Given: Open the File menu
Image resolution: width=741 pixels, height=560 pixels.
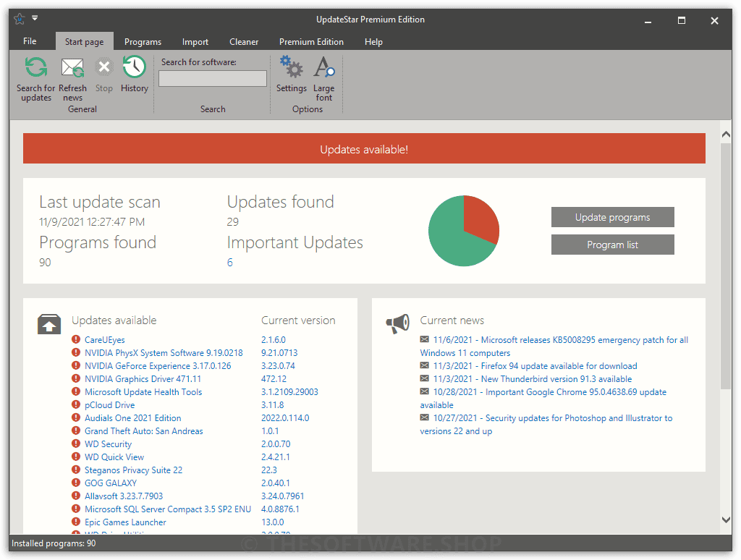Looking at the screenshot, I should [x=30, y=41].
